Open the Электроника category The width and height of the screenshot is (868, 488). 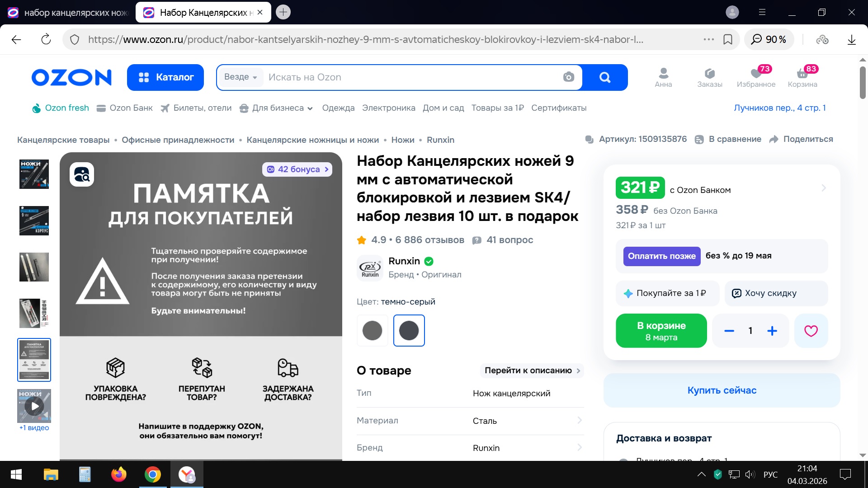(388, 108)
